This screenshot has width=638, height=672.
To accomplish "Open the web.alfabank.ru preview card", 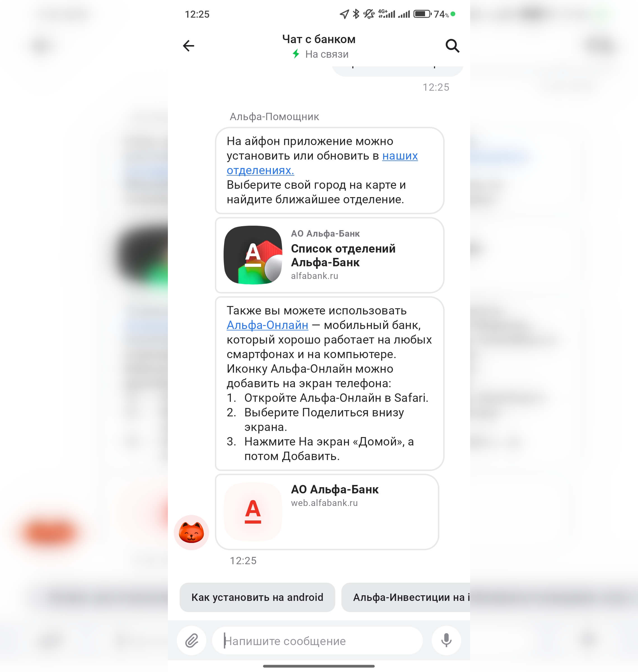I will click(327, 512).
